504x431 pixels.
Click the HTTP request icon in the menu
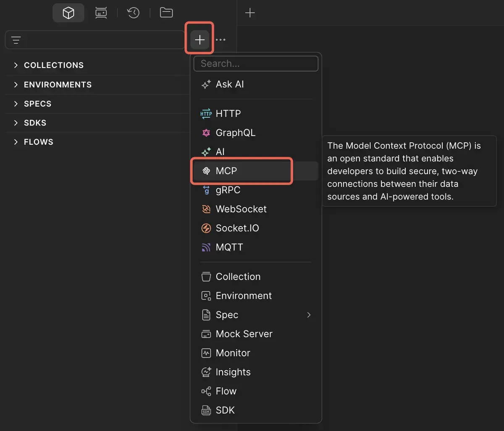206,114
